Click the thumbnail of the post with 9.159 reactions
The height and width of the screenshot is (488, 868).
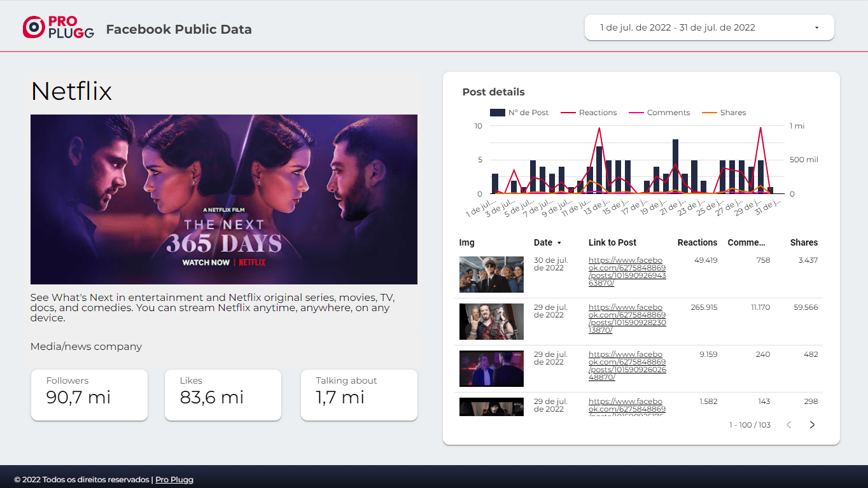tap(491, 368)
